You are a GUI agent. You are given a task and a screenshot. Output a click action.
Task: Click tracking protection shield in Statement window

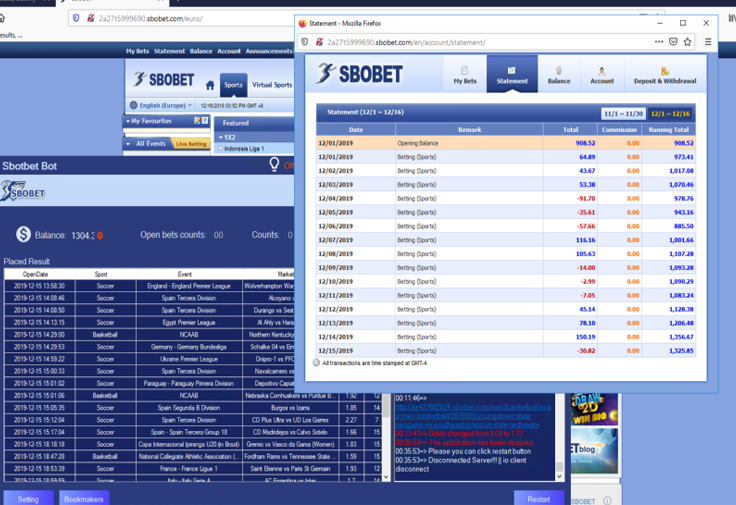click(305, 42)
